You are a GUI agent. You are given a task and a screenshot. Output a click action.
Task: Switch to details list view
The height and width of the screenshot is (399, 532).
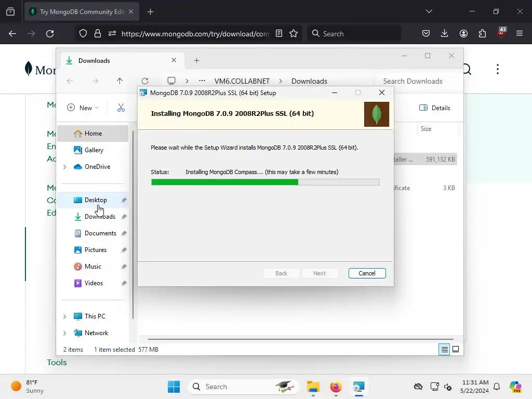coord(444,349)
